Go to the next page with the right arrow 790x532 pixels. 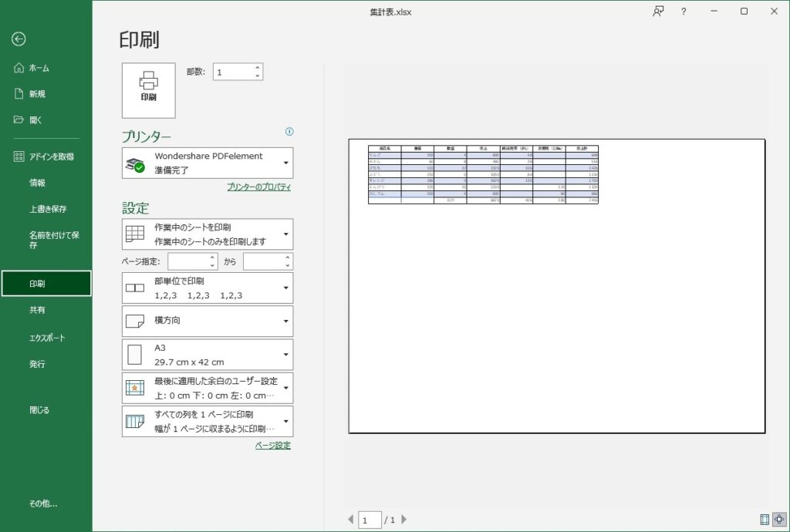(x=403, y=519)
